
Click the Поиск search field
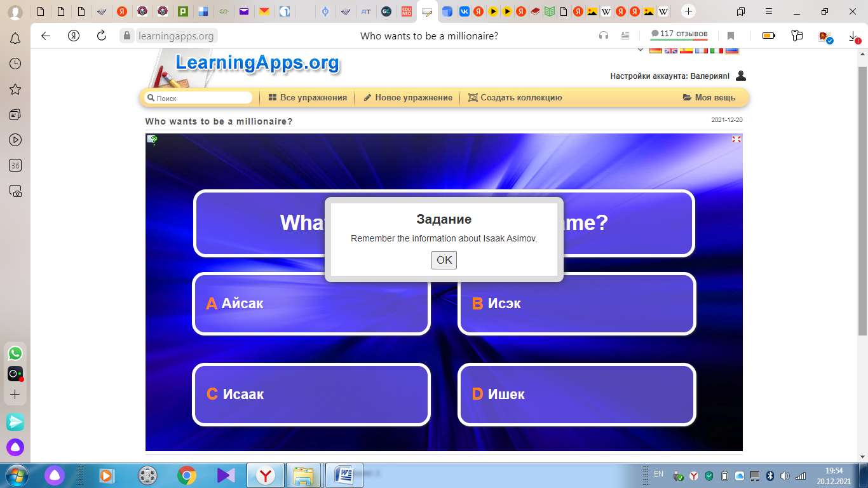coord(200,98)
